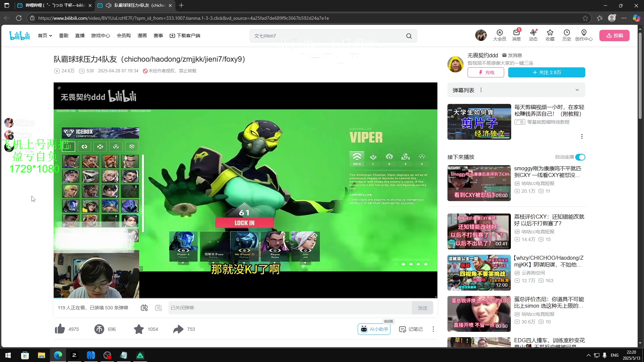The image size is (644, 362).
Task: Open 动态 feed icon
Action: [533, 35]
